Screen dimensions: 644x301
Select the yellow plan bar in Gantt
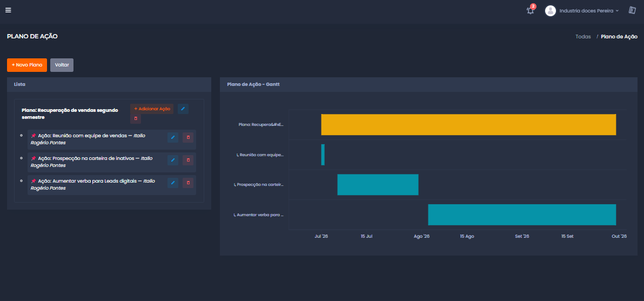(x=468, y=124)
